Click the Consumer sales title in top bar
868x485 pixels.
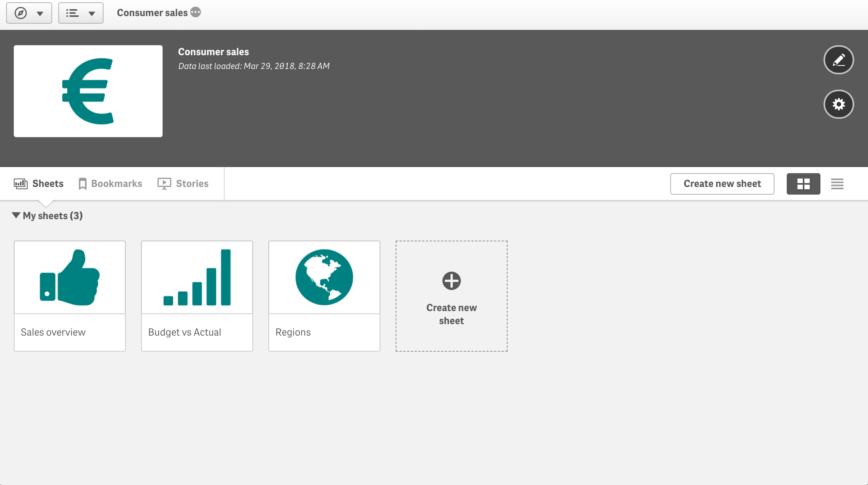[x=152, y=13]
